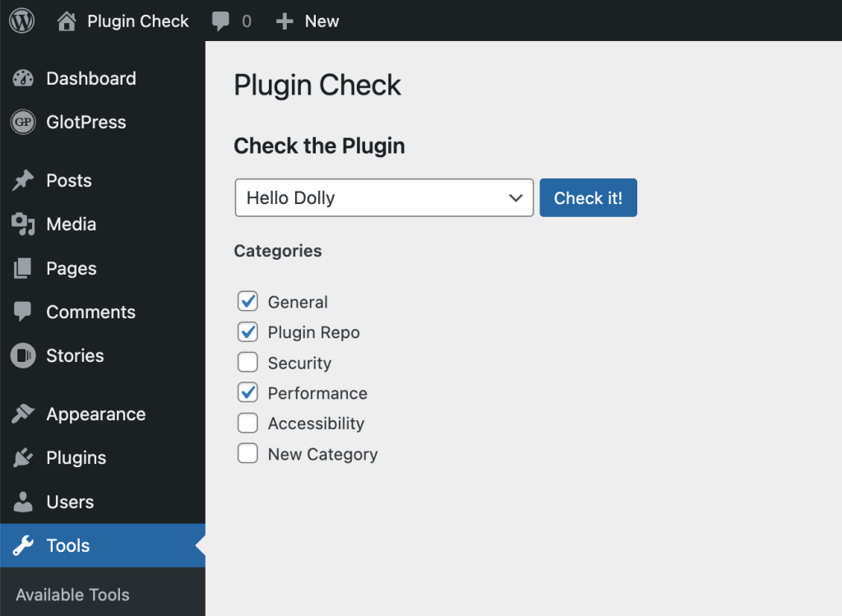Open the Hello Dolly plugin dropdown
This screenshot has height=616, width=842.
(x=384, y=197)
